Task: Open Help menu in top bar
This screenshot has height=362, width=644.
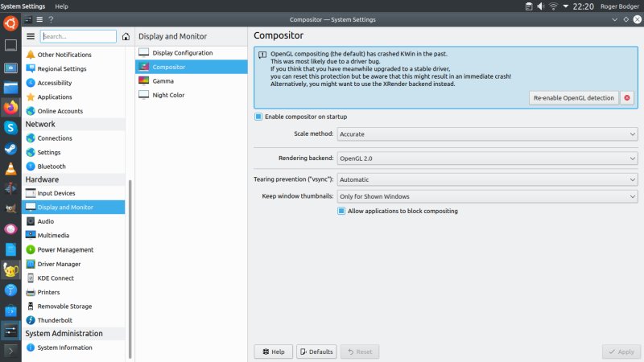Action: coord(62,6)
